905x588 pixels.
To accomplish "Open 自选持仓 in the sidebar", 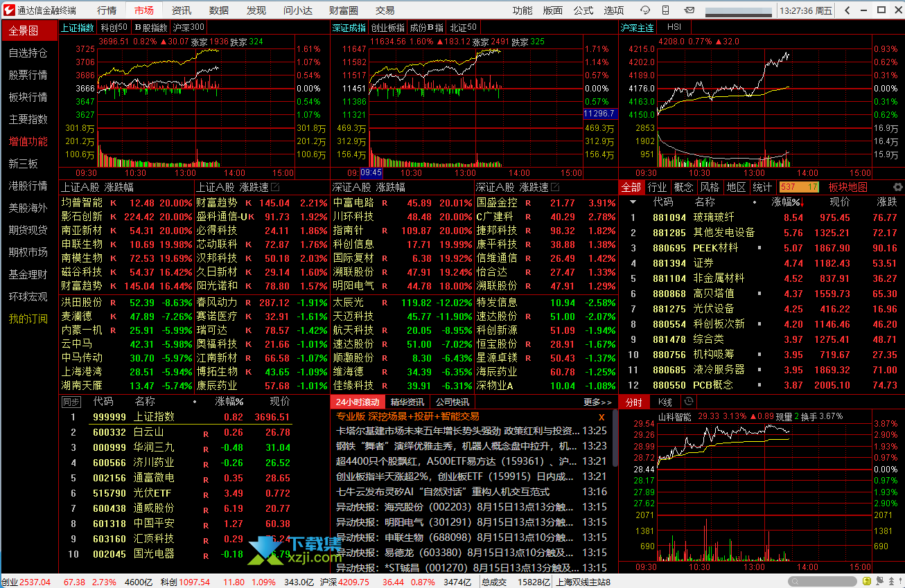I will click(x=28, y=53).
